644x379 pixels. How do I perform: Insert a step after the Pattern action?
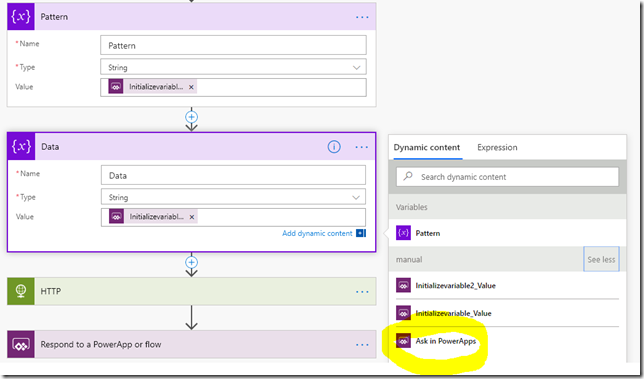click(x=191, y=117)
